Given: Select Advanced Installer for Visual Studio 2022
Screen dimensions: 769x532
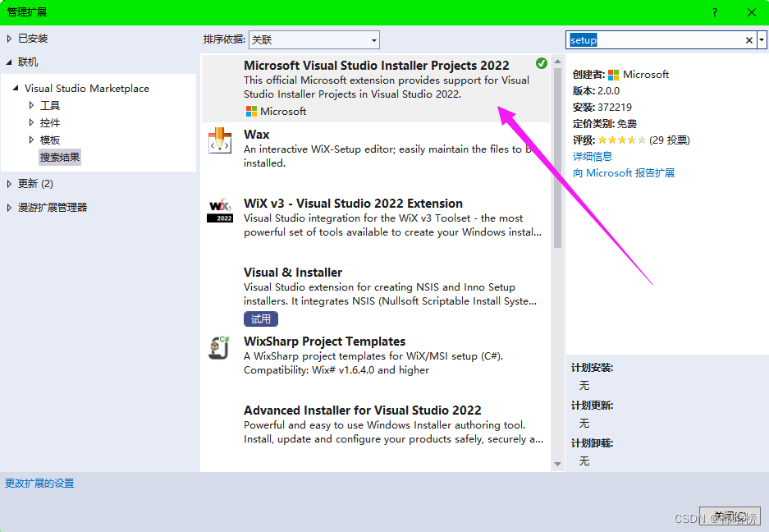Looking at the screenshot, I should 363,410.
